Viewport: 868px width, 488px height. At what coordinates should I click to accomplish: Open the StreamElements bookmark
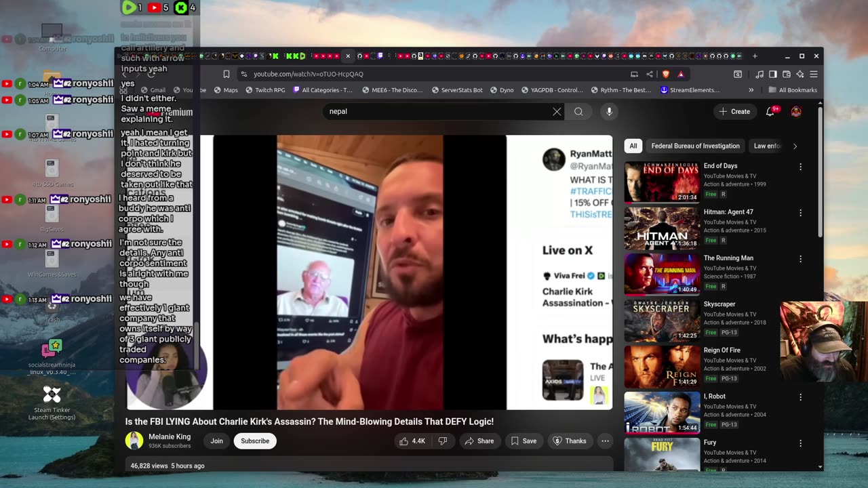[x=690, y=90]
